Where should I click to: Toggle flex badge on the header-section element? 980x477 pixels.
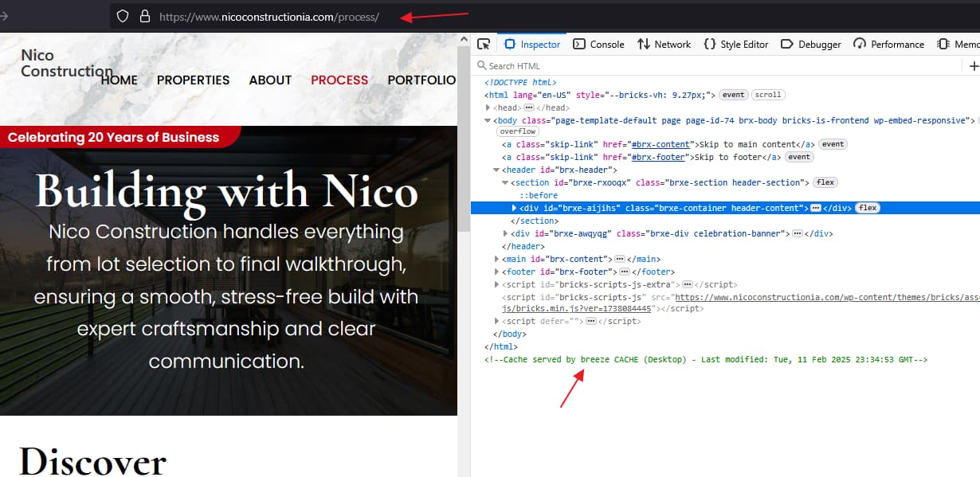tap(825, 182)
